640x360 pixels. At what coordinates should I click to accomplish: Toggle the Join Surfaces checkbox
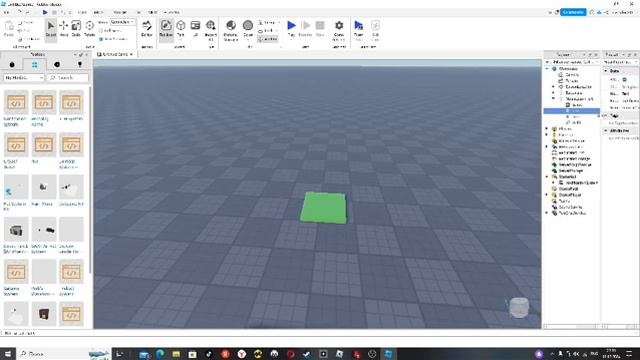101,39
